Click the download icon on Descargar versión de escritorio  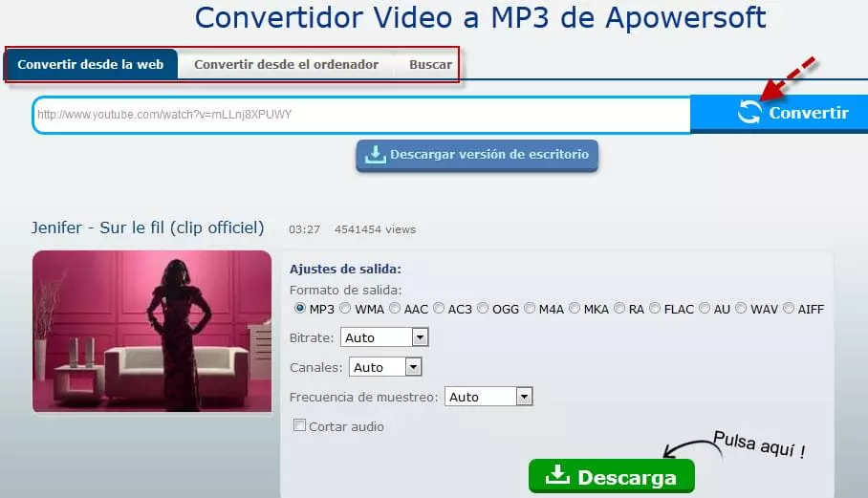click(376, 155)
